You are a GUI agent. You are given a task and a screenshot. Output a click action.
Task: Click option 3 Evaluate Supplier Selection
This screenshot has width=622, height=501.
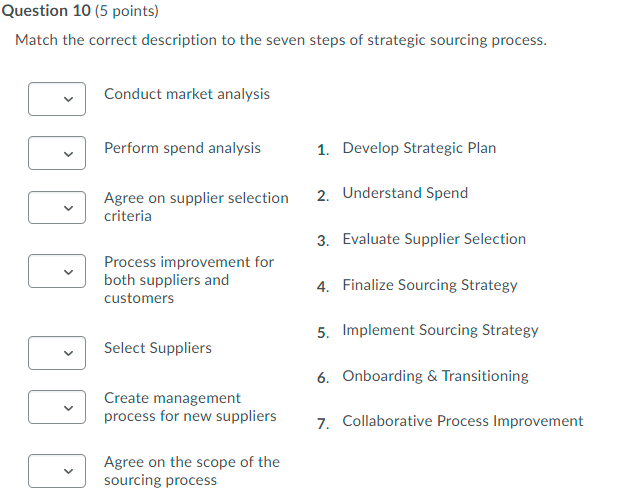click(x=433, y=239)
